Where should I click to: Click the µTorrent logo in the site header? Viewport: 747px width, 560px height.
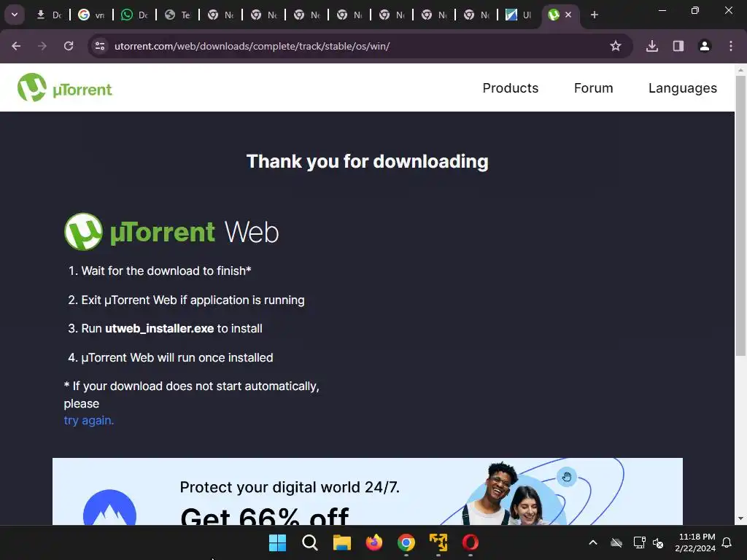coord(64,87)
